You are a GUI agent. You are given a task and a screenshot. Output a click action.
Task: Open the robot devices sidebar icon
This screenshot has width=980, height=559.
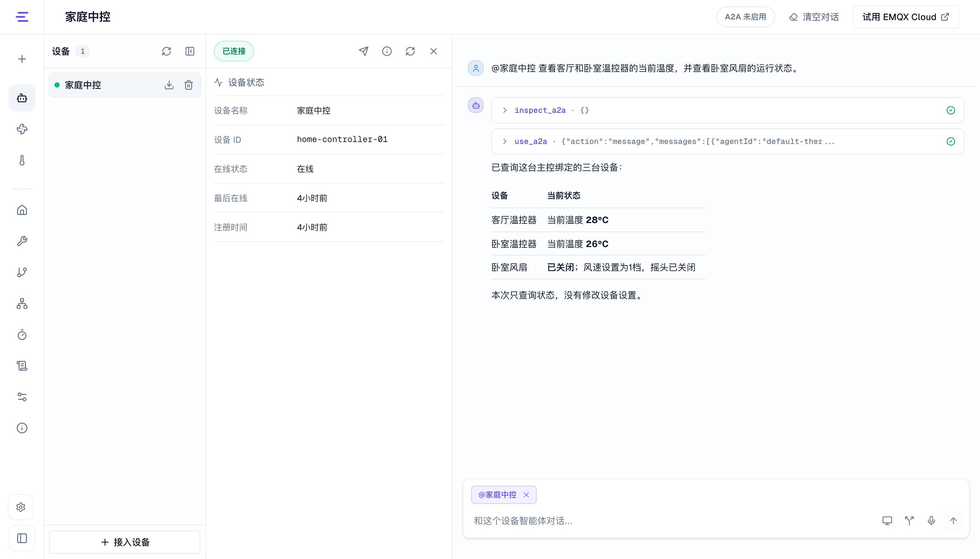click(x=22, y=98)
